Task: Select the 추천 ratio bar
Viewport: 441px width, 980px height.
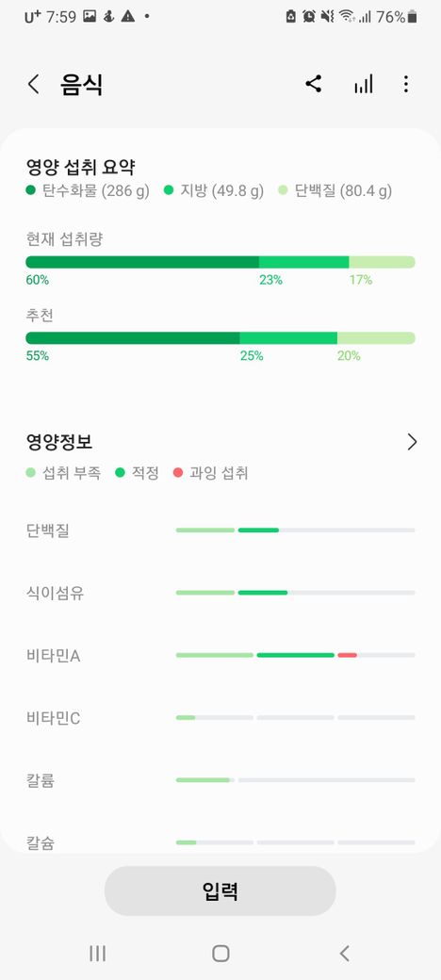Action: [220, 338]
